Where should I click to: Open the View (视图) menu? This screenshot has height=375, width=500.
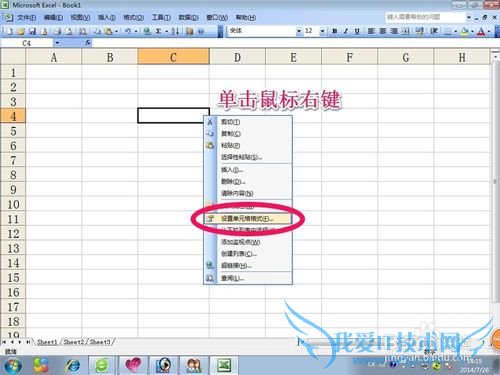(x=80, y=17)
